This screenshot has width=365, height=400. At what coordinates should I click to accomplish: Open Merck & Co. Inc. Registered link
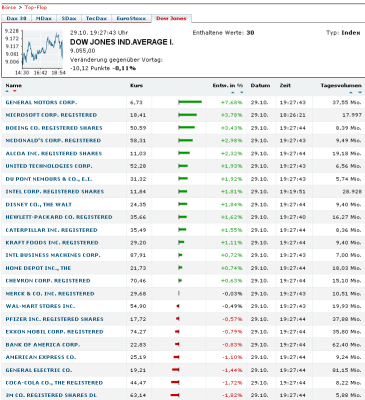tap(50, 294)
